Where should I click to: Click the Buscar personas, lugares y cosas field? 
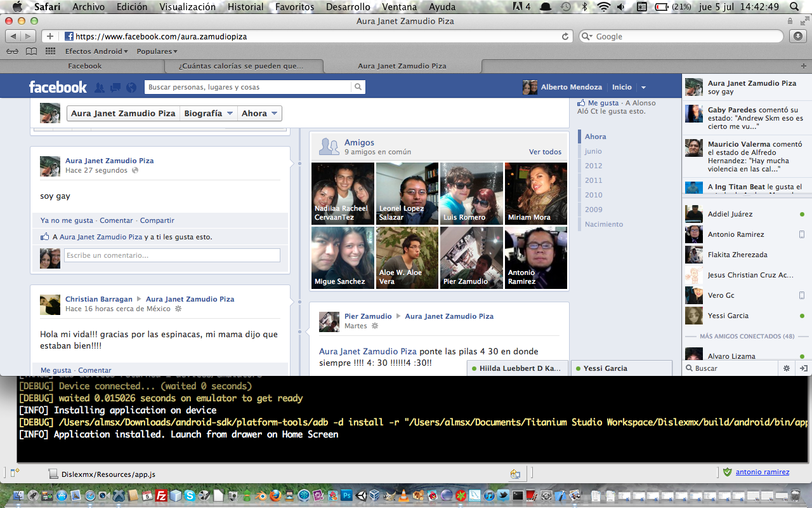249,87
